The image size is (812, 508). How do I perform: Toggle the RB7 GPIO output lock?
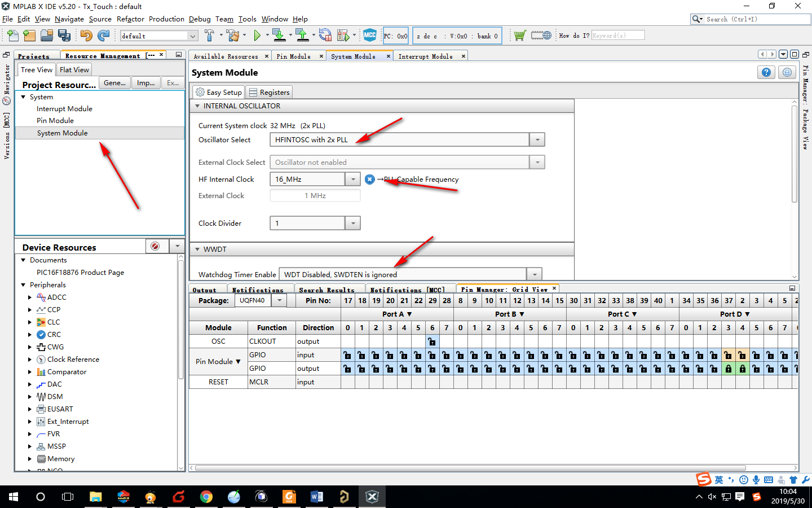pyautogui.click(x=559, y=369)
